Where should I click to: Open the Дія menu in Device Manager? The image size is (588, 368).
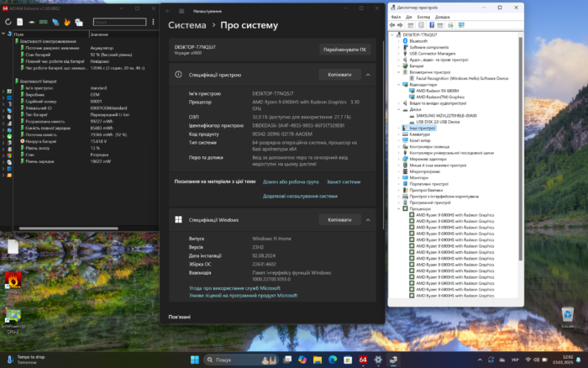coord(409,17)
